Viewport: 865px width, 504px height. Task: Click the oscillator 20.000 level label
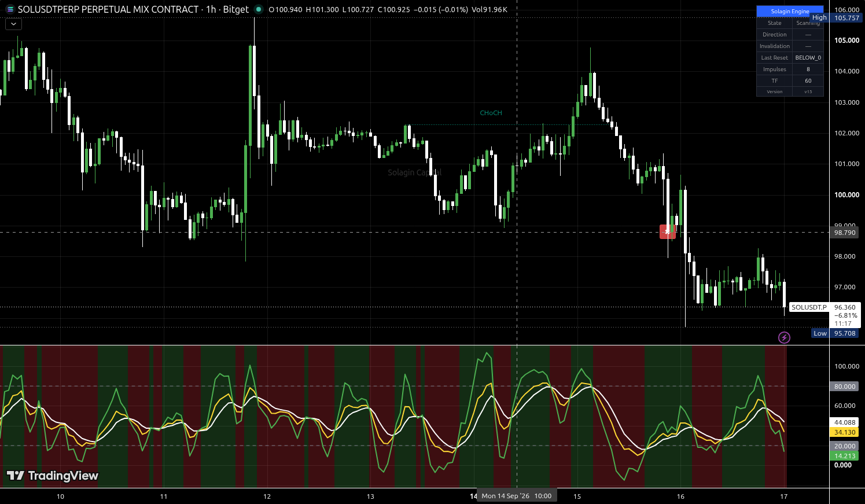click(x=845, y=446)
